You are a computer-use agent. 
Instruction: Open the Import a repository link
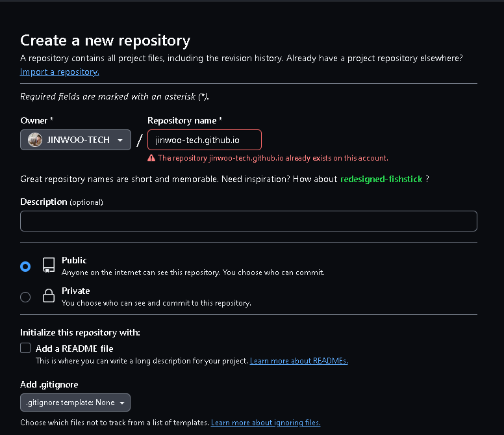[60, 72]
